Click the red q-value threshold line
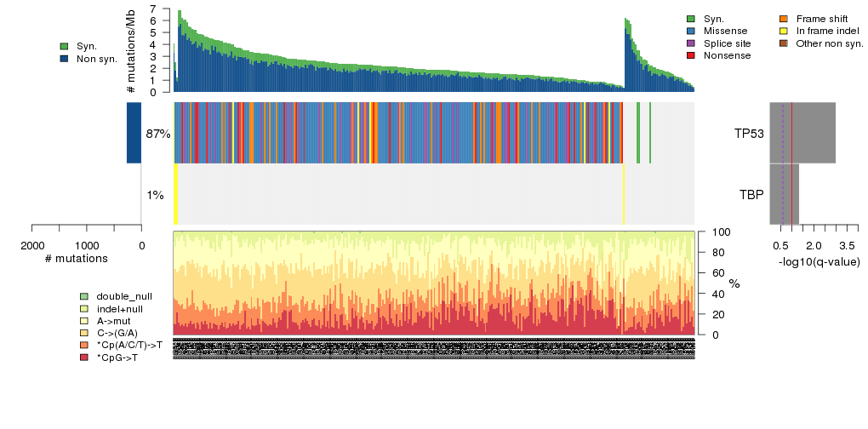The width and height of the screenshot is (868, 429). 791,162
